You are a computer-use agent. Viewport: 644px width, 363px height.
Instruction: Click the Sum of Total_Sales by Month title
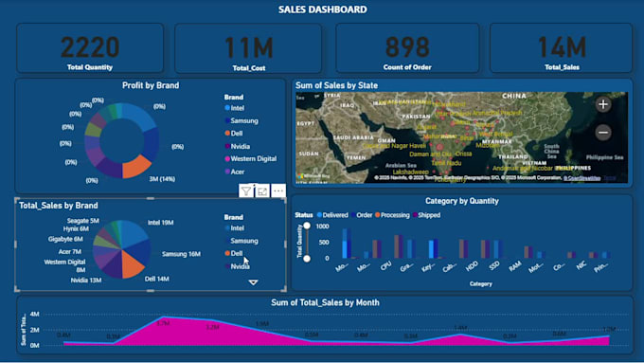(x=325, y=302)
